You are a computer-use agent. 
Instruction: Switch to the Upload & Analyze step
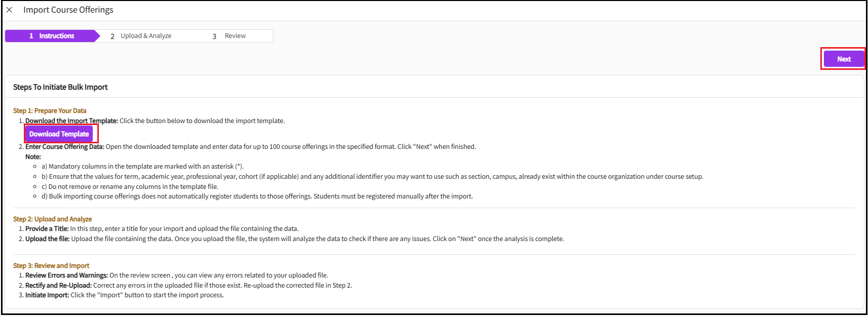pos(146,35)
